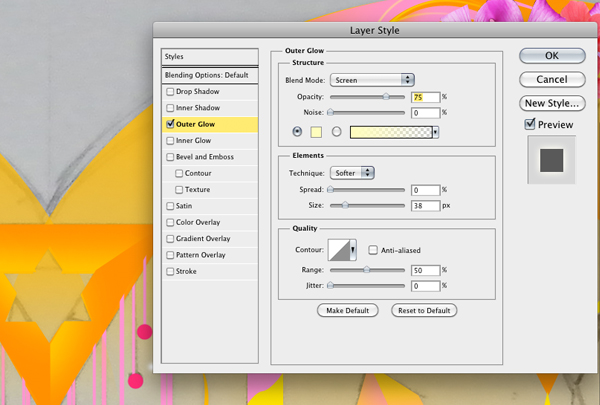Select Blending Options: Default item
Screen dimensions: 600x405
click(x=210, y=75)
